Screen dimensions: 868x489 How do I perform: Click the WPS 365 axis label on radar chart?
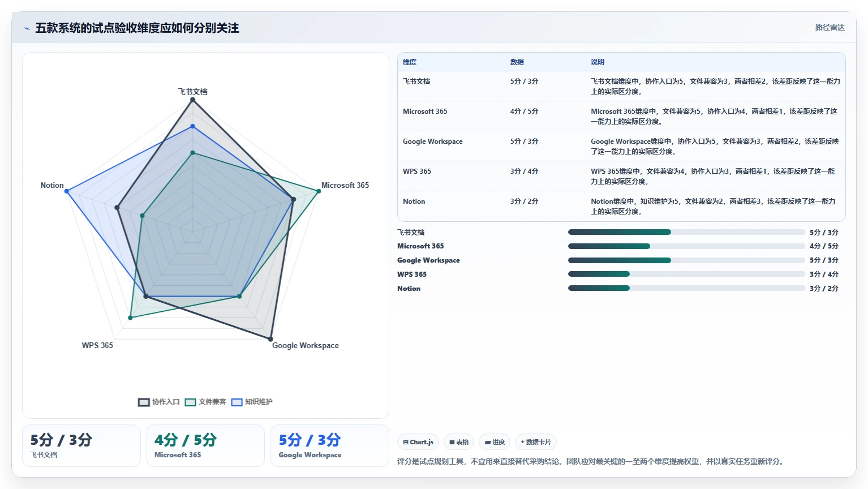[97, 345]
